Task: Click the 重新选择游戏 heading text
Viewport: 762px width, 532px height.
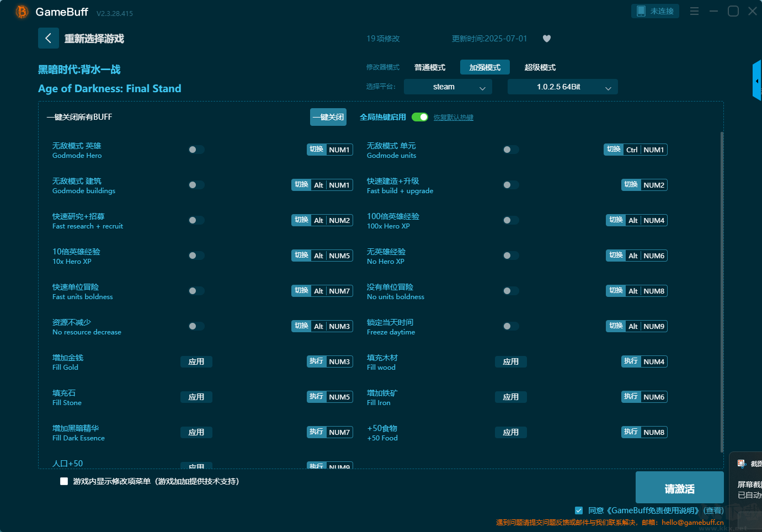Action: 94,39
